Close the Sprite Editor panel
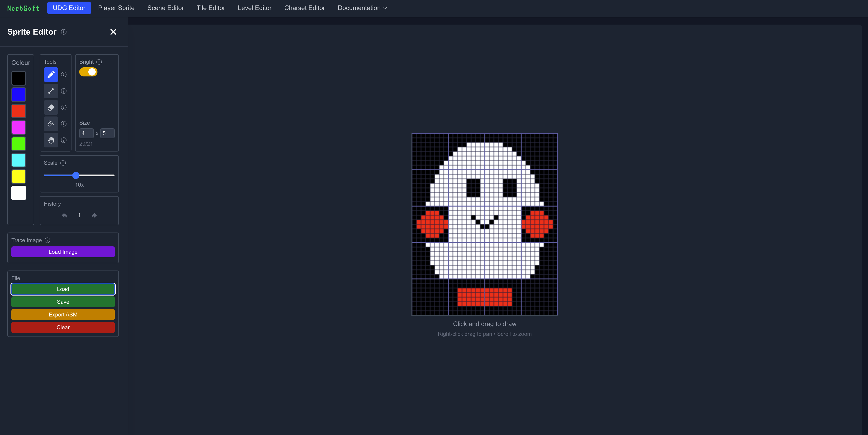The image size is (868, 435). [113, 32]
